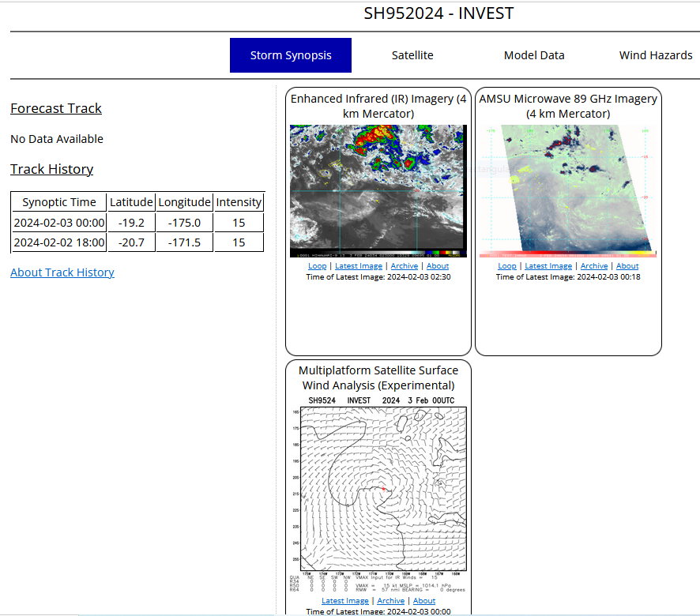
Task: Open the Storm Synopsis tab
Action: (291, 55)
